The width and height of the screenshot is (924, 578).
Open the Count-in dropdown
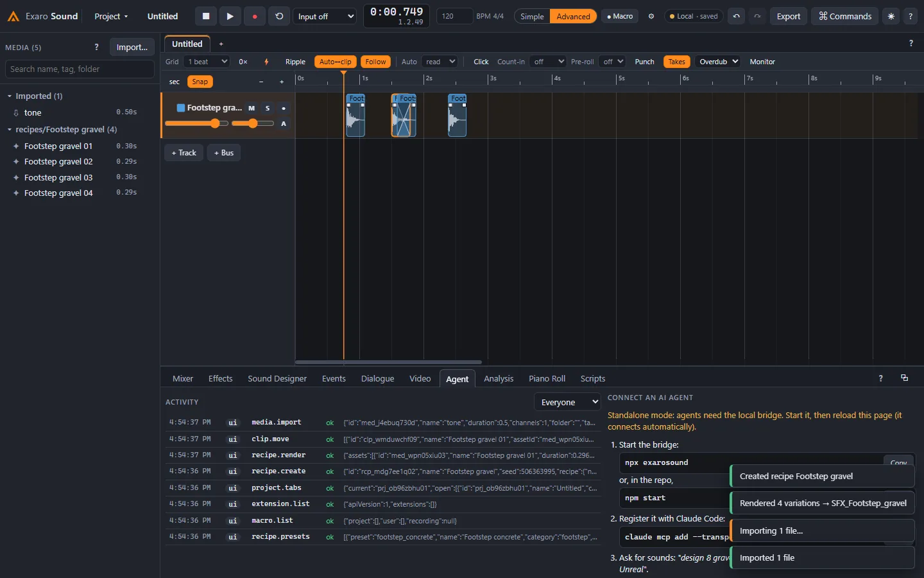coord(548,62)
